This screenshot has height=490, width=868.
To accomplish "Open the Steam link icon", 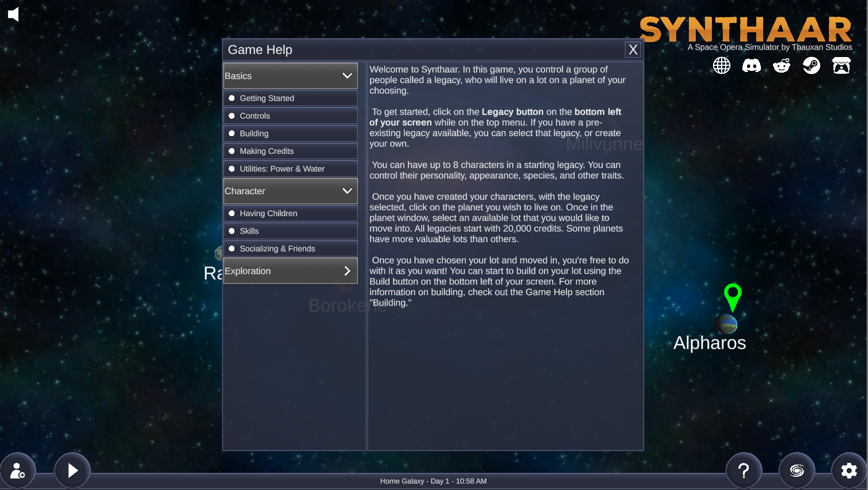I will pos(812,66).
